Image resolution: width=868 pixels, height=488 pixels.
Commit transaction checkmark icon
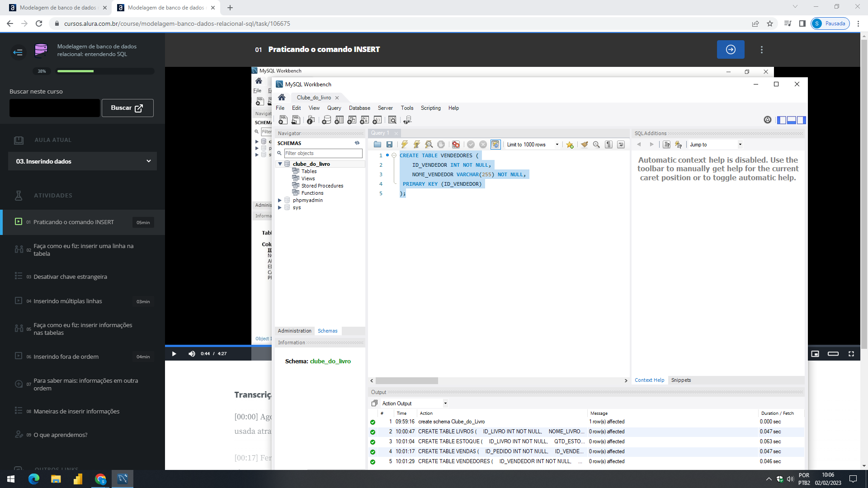[471, 145]
